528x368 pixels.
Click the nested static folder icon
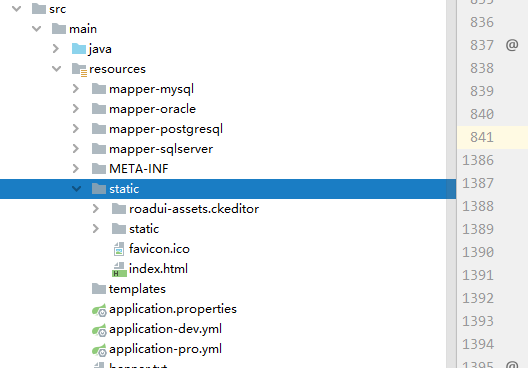point(119,229)
